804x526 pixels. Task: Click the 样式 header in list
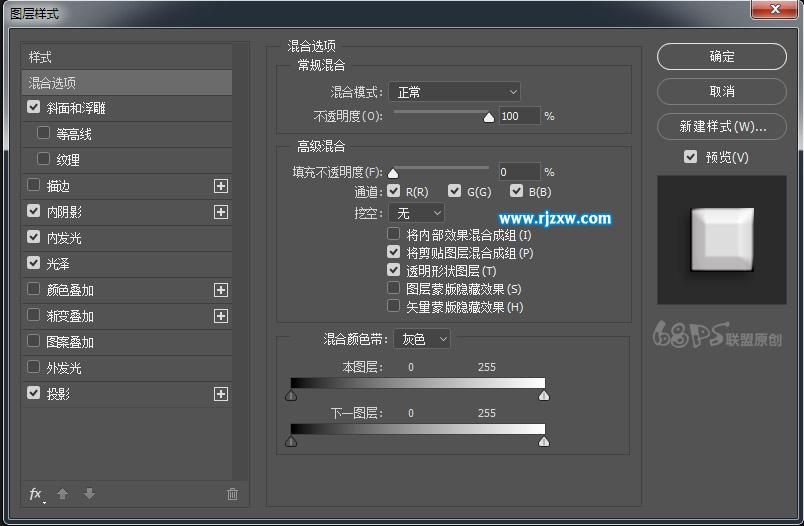pyautogui.click(x=127, y=57)
